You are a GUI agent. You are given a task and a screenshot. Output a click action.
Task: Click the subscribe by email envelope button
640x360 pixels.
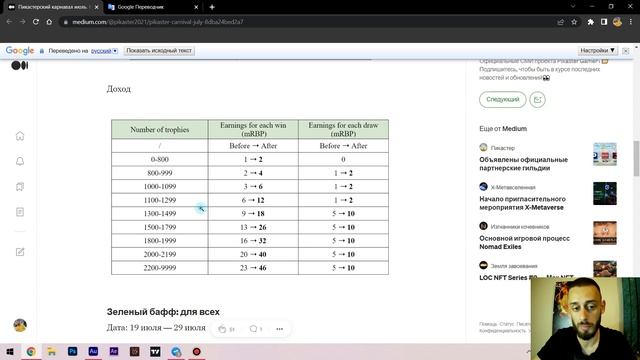pyautogui.click(x=537, y=100)
